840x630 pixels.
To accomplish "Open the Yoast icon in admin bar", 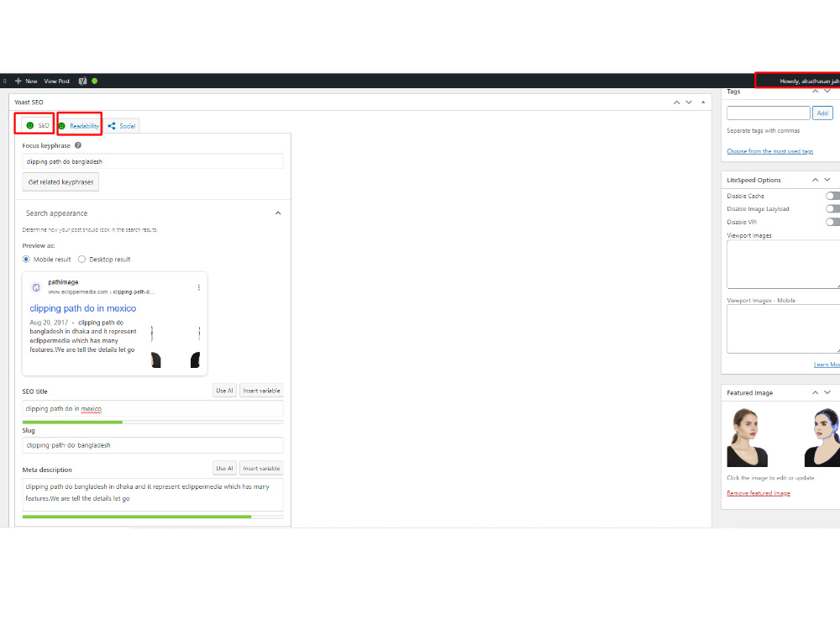I will click(x=82, y=81).
